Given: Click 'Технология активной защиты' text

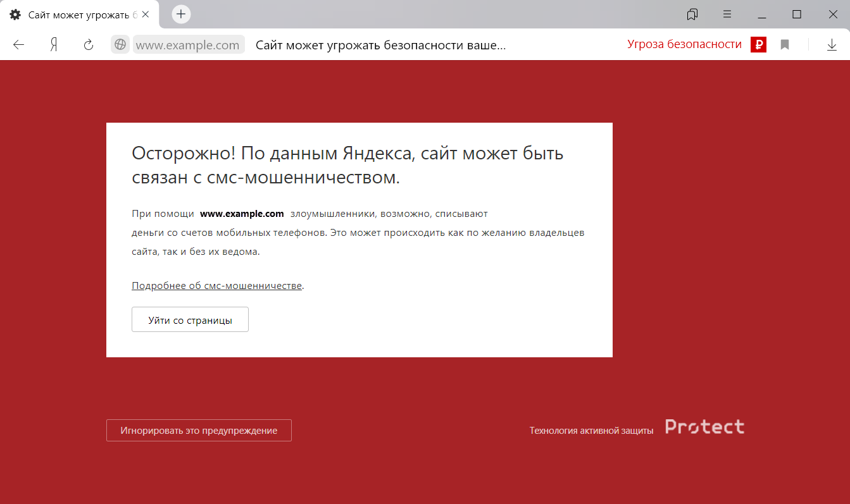Looking at the screenshot, I should pos(591,431).
